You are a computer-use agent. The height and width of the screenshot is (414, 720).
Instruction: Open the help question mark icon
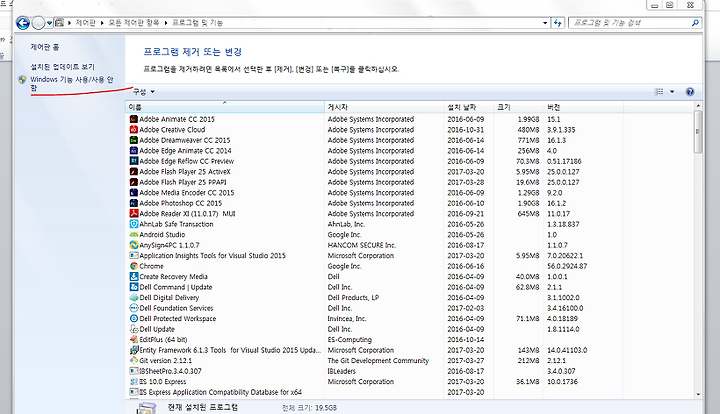coord(690,92)
